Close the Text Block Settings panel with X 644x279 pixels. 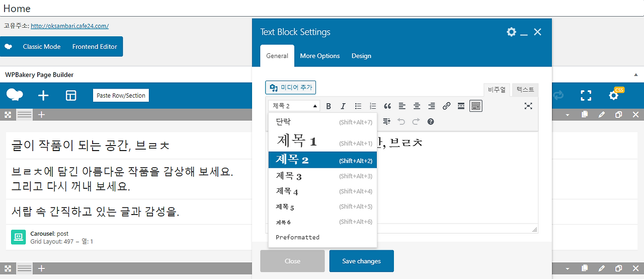[537, 32]
